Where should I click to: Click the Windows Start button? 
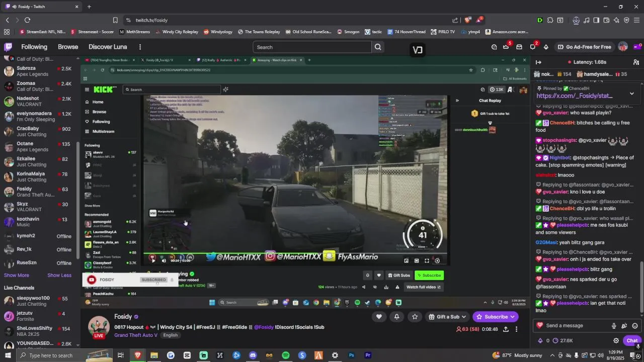coord(8,355)
